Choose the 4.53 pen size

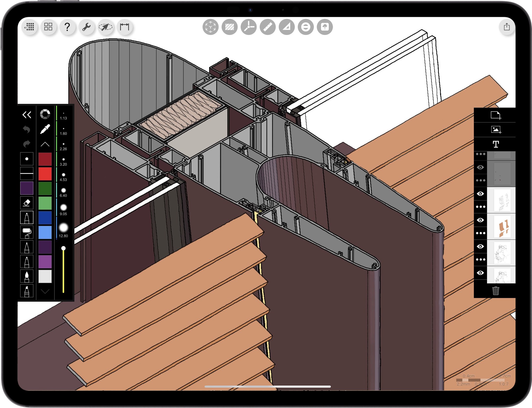63,177
